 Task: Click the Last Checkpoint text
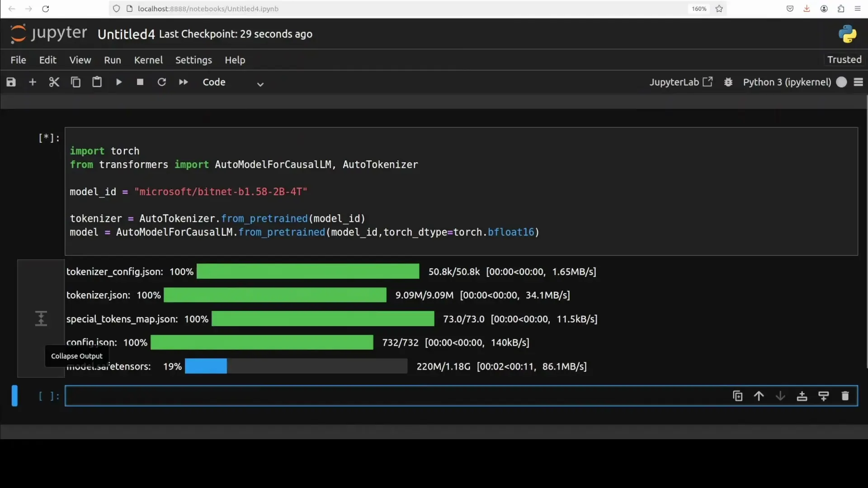(x=236, y=34)
